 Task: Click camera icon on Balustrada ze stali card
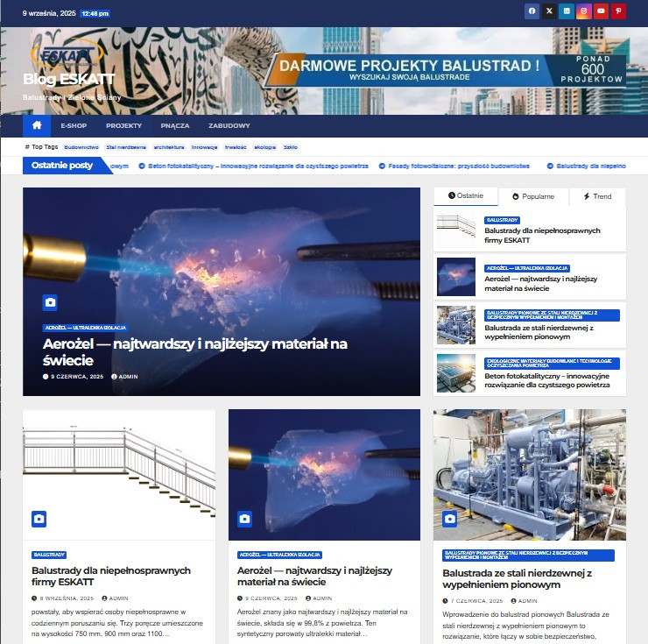[449, 519]
